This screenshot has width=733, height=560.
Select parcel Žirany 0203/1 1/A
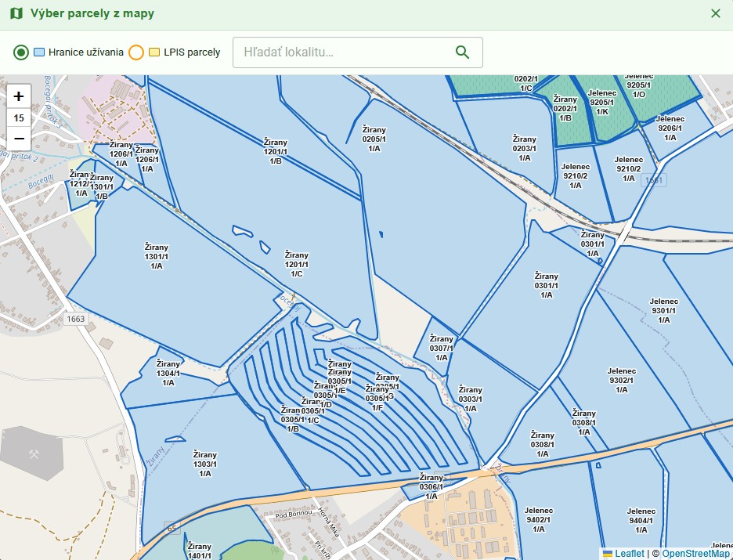[524, 148]
